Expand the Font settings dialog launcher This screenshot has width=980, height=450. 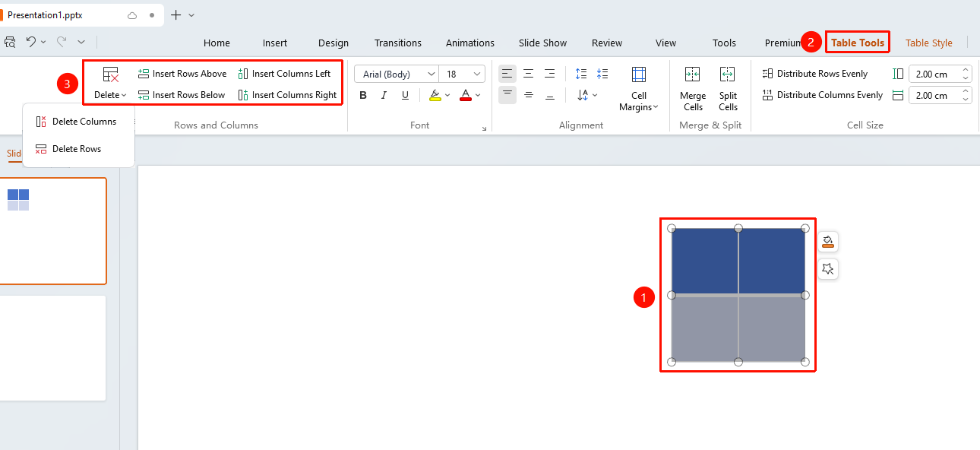pyautogui.click(x=485, y=129)
